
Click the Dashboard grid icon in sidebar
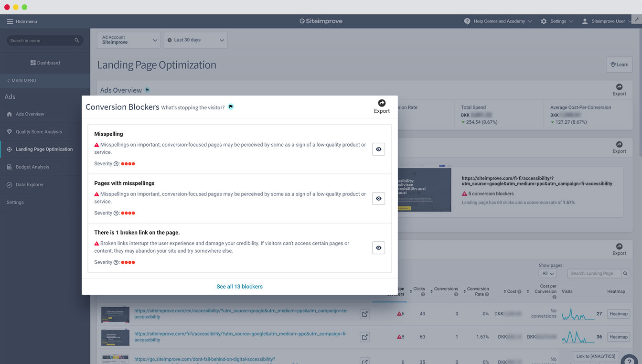(x=33, y=63)
